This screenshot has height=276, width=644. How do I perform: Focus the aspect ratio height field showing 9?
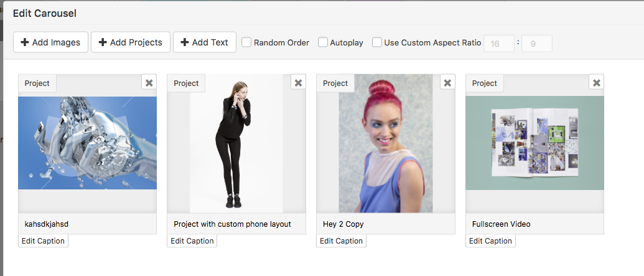[536, 43]
